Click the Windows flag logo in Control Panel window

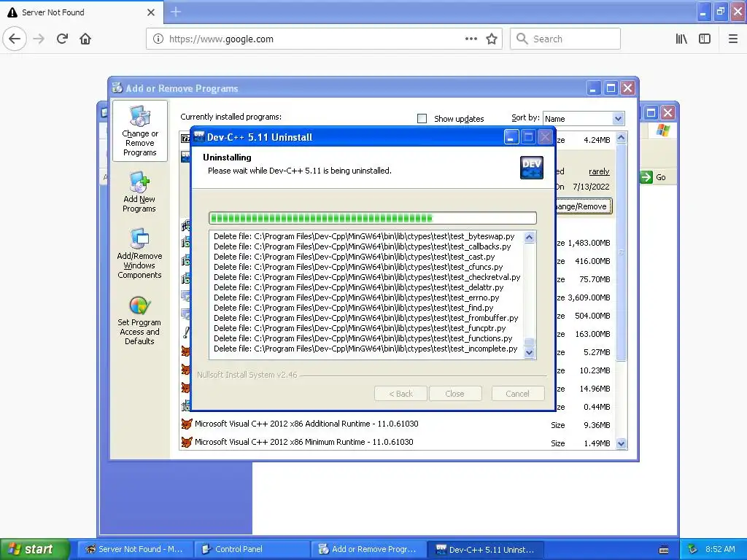(x=662, y=131)
